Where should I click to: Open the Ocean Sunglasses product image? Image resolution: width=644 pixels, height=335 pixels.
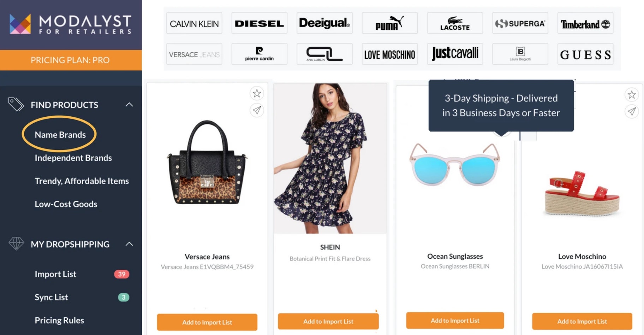pos(455,164)
